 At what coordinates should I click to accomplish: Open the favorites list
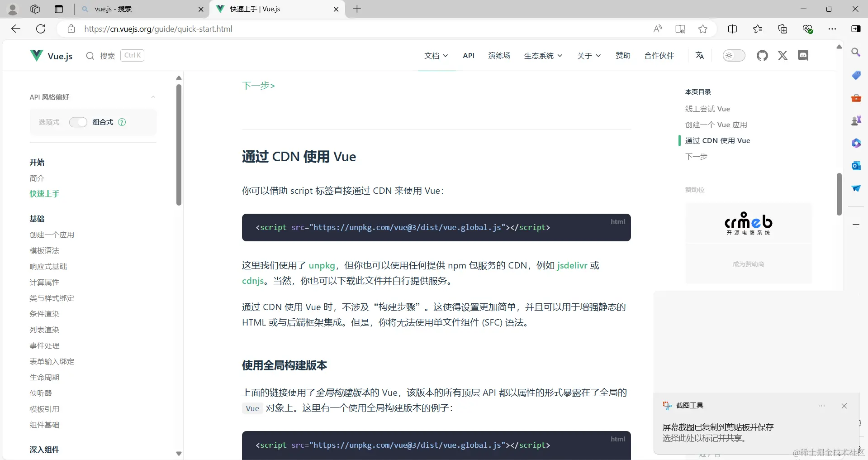coord(758,29)
